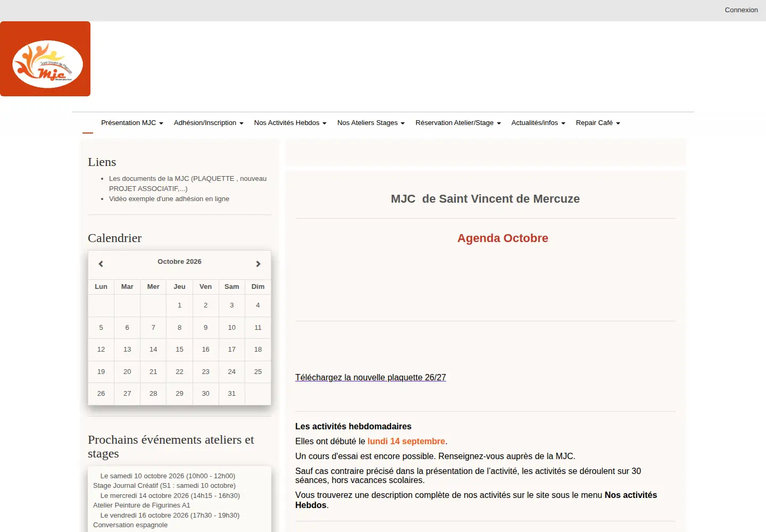Screen dimensions: 766x532
Task: Click 'Les activités hebdomadaires' heading
Action: (353, 427)
